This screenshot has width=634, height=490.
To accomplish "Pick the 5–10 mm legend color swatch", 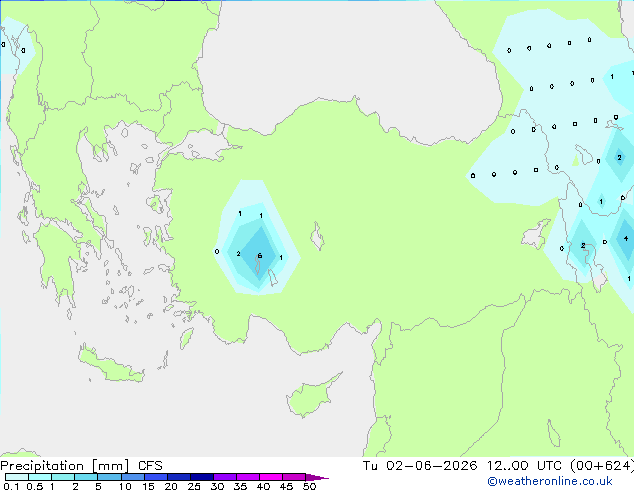I will [x=109, y=477].
